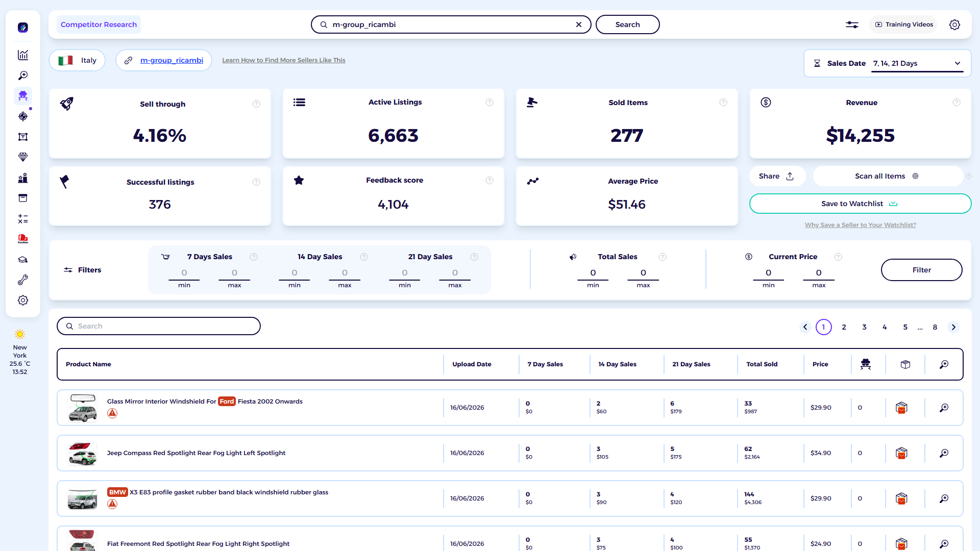Open sidebar settings gear icon
This screenshot has height=551, width=980.
tap(23, 300)
